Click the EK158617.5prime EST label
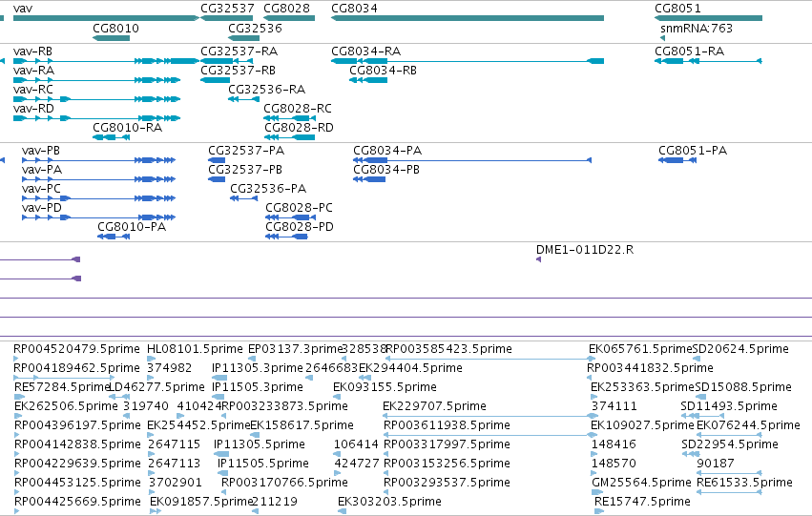Viewport: 812px width, 516px height. coord(302,424)
